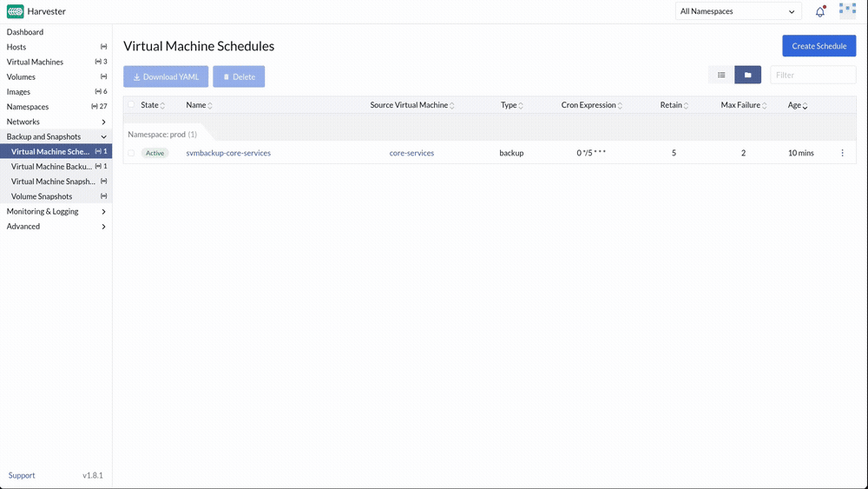Open the notifications bell icon

tap(820, 11)
